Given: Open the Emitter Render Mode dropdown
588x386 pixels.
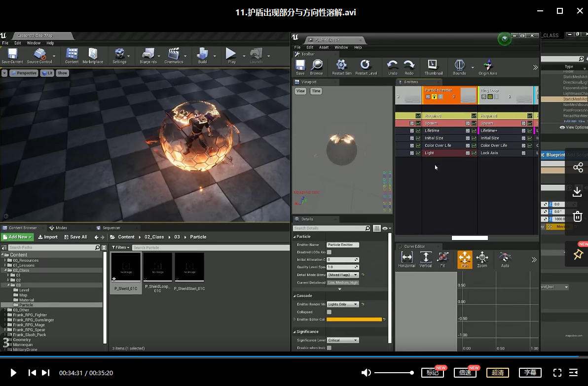Looking at the screenshot, I should click(342, 305).
